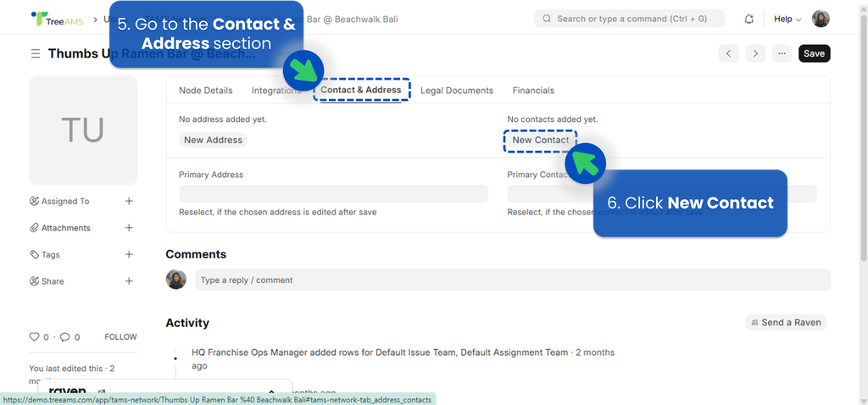Screen dimensions: 868x405
Task: Open the Primary Address select field
Action: click(x=333, y=194)
